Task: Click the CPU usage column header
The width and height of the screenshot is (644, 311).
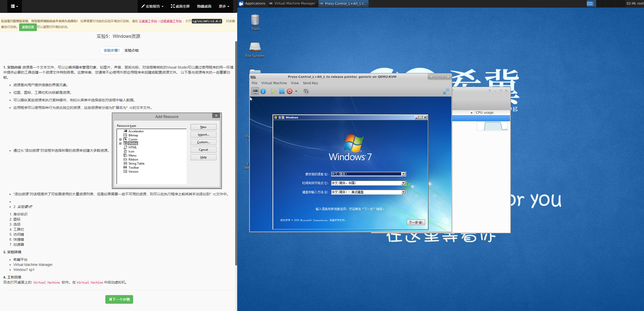Action: [x=492, y=113]
